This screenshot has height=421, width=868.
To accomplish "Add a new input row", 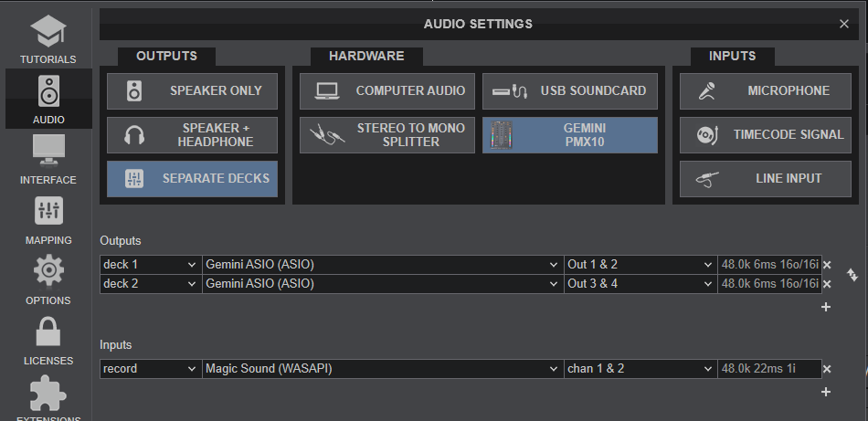I will [x=826, y=392].
